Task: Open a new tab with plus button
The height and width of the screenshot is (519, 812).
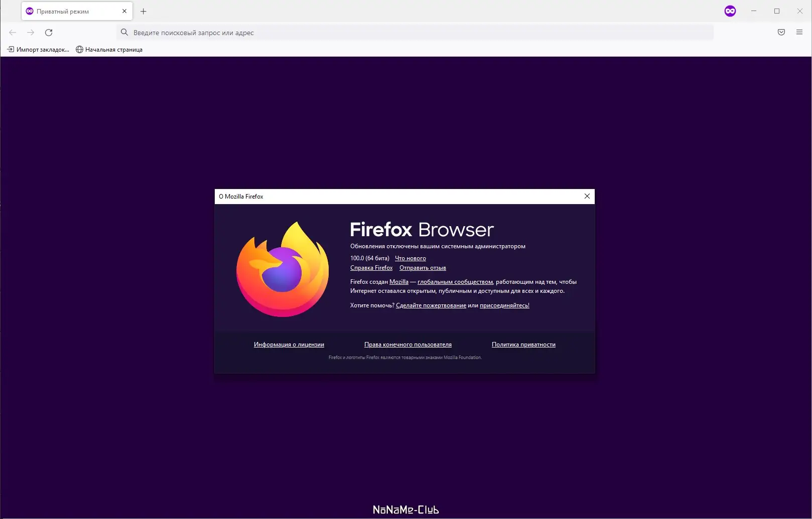Action: point(144,11)
